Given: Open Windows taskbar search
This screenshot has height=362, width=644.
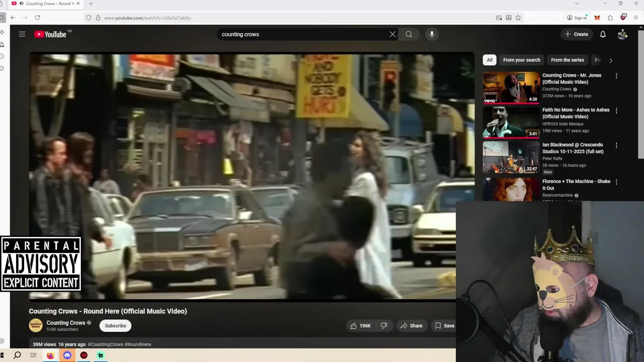Looking at the screenshot, I should [x=17, y=355].
